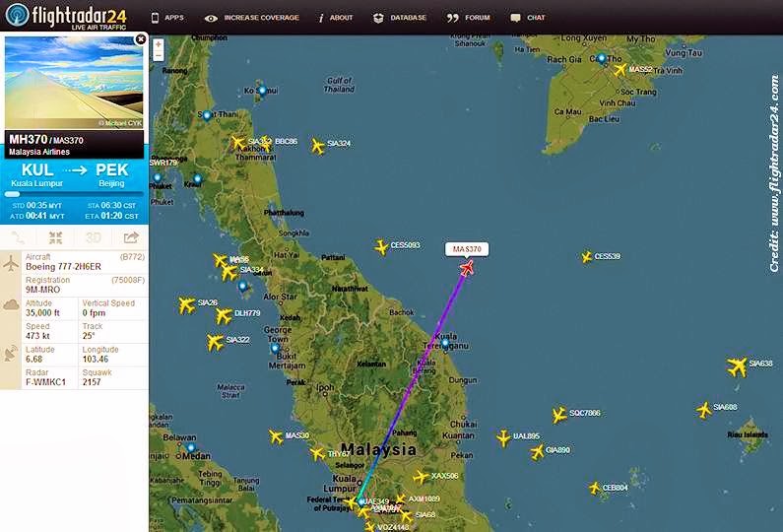Select the UAL895 aircraft icon
Screen dimensions: 783x532
[x=504, y=438]
